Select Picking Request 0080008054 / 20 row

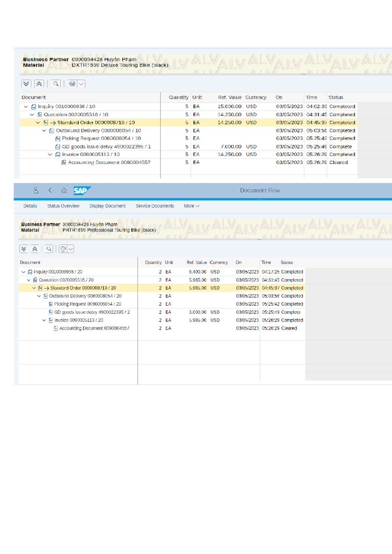coord(162,304)
